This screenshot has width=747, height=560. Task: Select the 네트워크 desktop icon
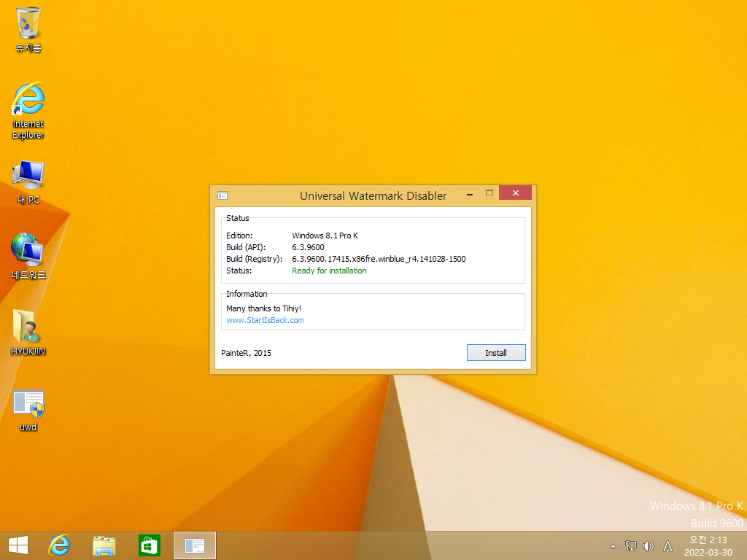tap(28, 256)
